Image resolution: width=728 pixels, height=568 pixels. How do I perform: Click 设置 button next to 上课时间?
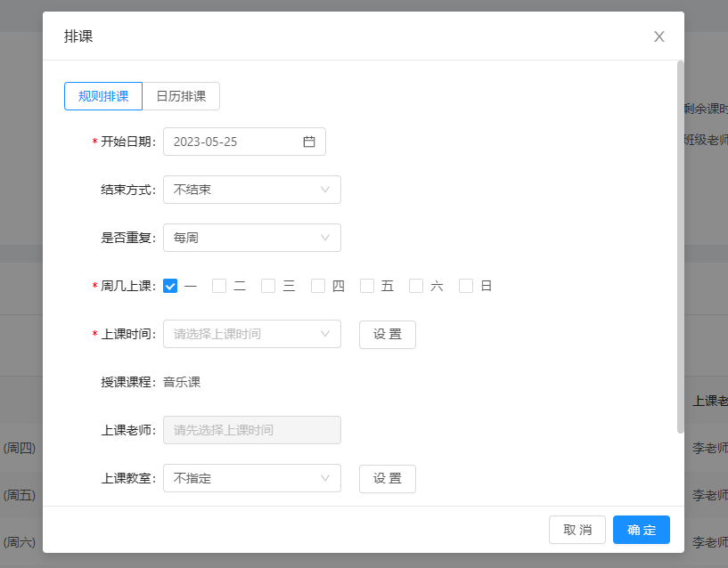click(x=388, y=334)
